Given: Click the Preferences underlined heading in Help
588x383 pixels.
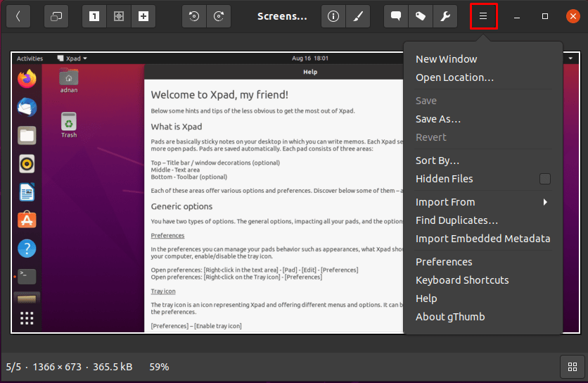Looking at the screenshot, I should pyautogui.click(x=167, y=235).
